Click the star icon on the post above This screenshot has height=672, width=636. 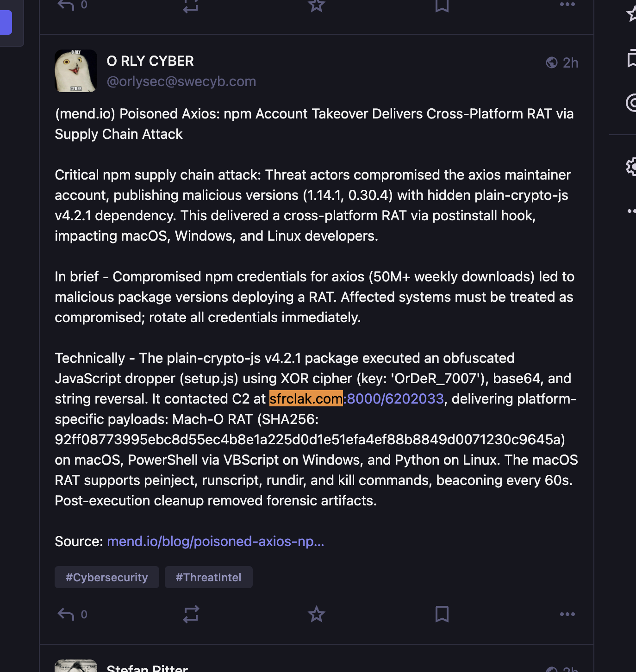317,5
